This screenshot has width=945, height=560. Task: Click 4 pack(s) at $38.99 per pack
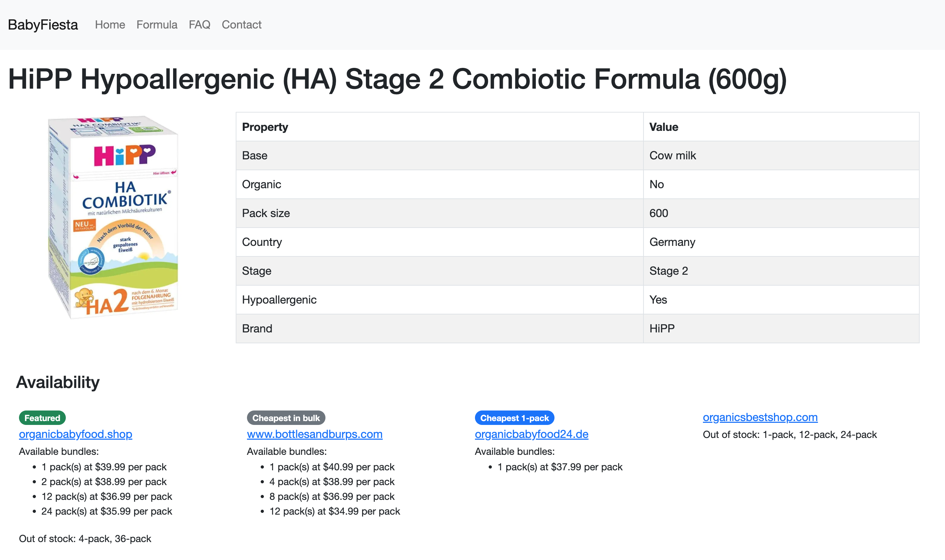[332, 482]
